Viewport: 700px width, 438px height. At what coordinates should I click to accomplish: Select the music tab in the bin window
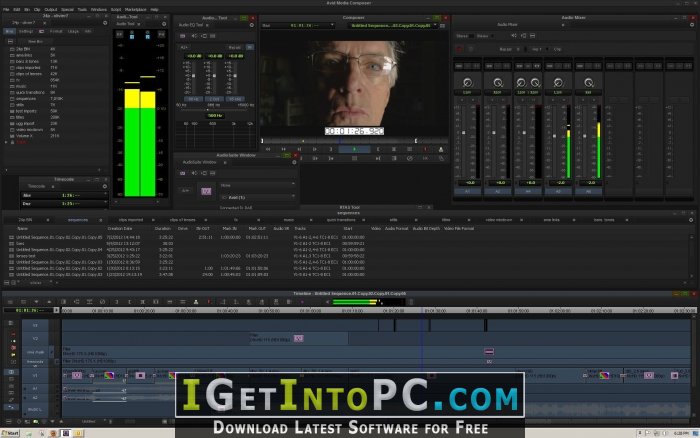[289, 220]
